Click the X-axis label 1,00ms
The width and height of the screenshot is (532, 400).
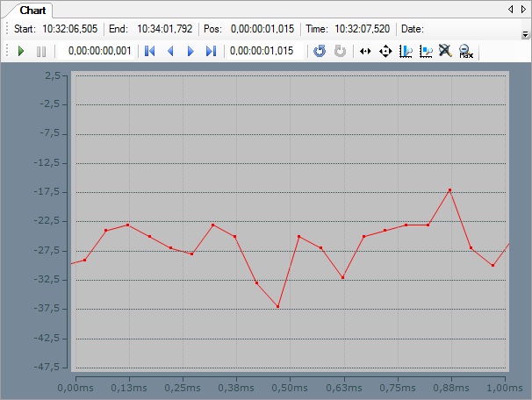point(505,388)
